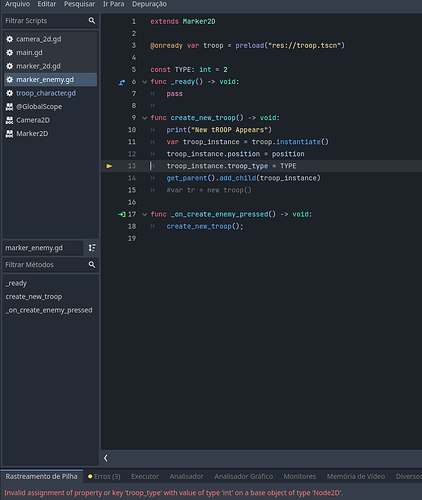
Task: Click the gear icon next to camera_2d.gd
Action: (10, 39)
